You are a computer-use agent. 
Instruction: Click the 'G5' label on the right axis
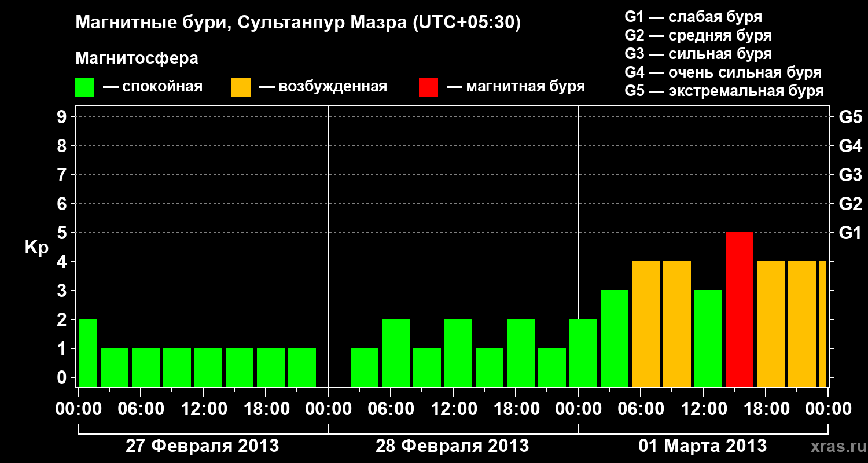850,117
